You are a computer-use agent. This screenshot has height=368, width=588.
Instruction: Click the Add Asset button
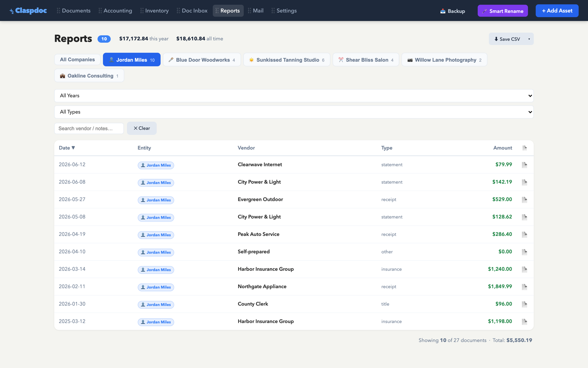tap(557, 11)
